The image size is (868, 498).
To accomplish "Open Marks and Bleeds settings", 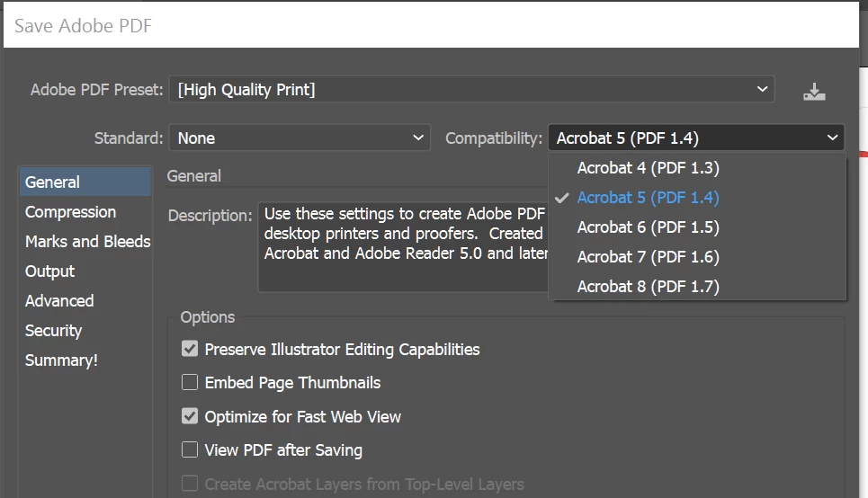I will pyautogui.click(x=85, y=242).
